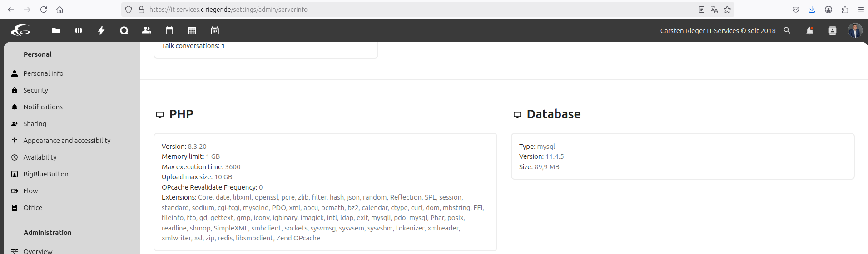Open the Tables grid app icon
Screen dimensions: 868x254
click(192, 30)
